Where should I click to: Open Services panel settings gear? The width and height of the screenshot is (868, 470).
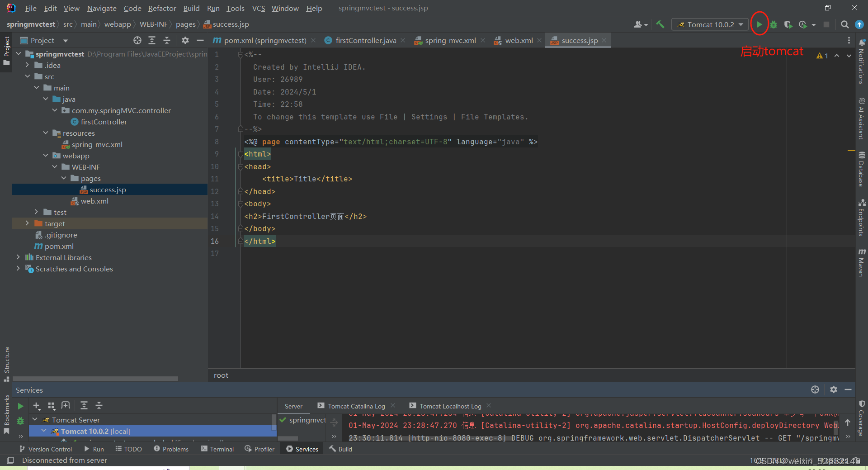[x=834, y=389]
